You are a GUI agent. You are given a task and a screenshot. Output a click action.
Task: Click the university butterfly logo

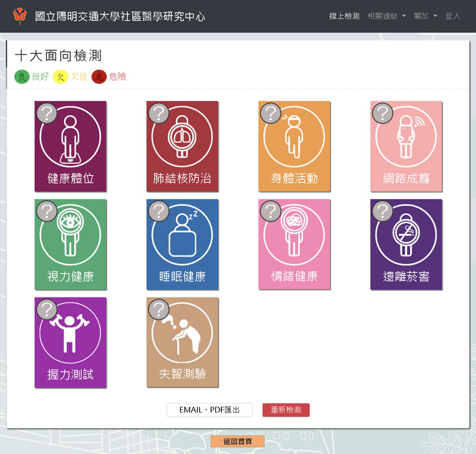20,16
